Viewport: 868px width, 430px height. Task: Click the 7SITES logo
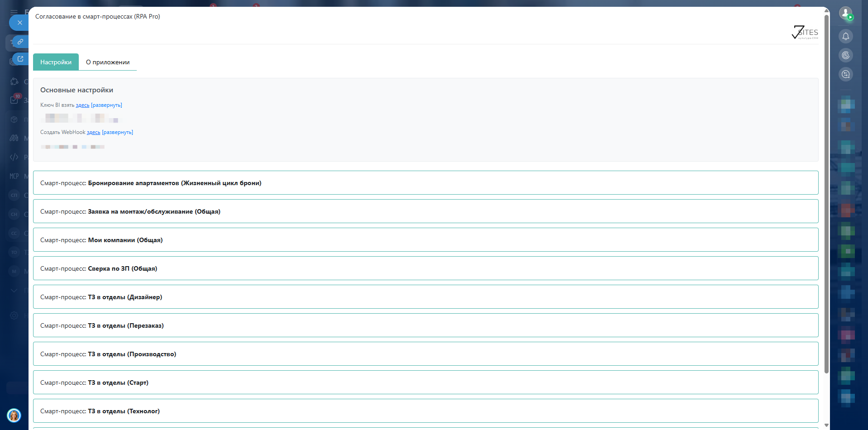click(805, 32)
